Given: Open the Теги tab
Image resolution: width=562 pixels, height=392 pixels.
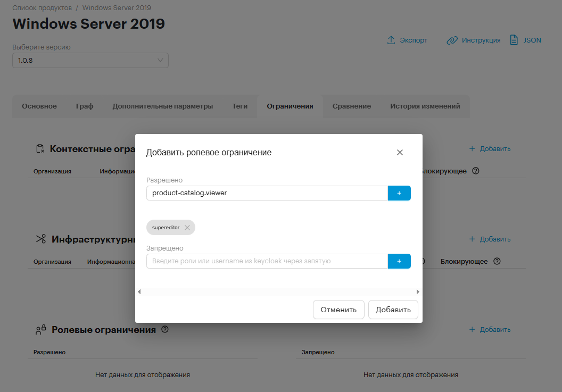Looking at the screenshot, I should tap(240, 106).
